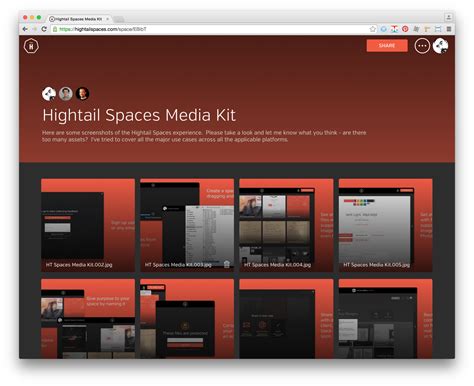Click the HT Spaces Media Kit.005.jpg file name
474x386 pixels.
pyautogui.click(x=377, y=265)
